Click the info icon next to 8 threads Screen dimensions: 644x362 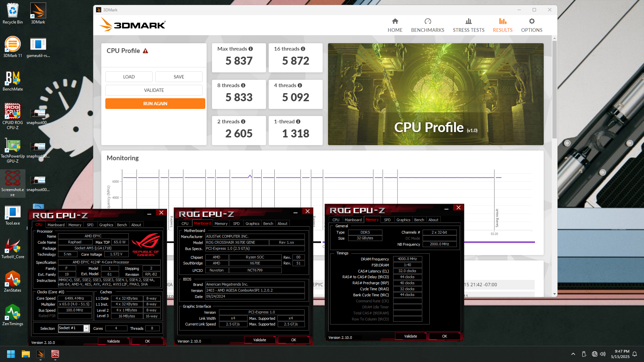click(x=243, y=85)
